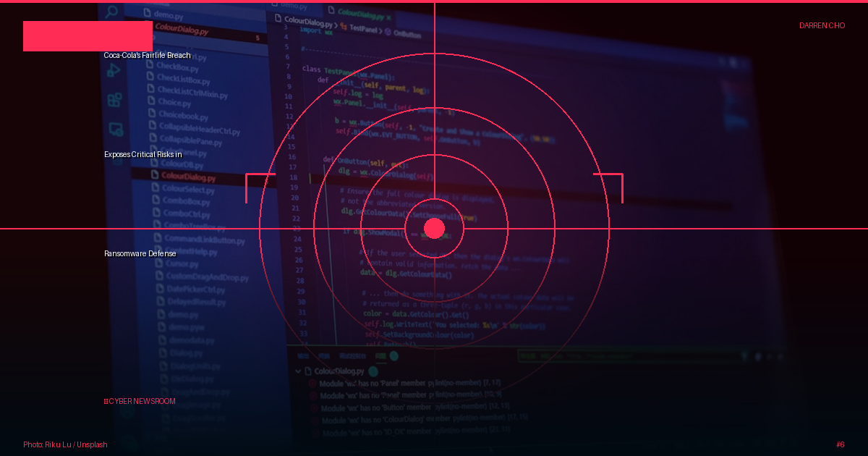Open the Search icon in the activity bar
Viewport: 868px width, 456px height.
(x=111, y=12)
